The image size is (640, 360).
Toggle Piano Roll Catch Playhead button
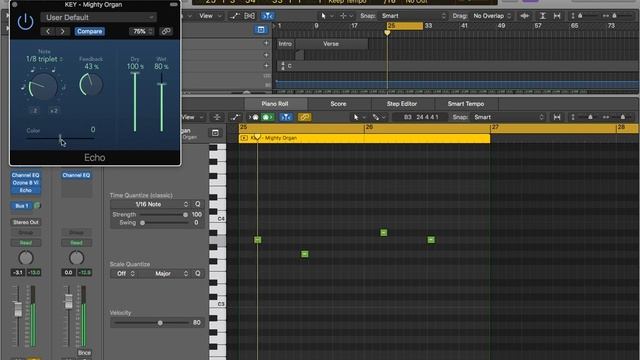pos(286,117)
